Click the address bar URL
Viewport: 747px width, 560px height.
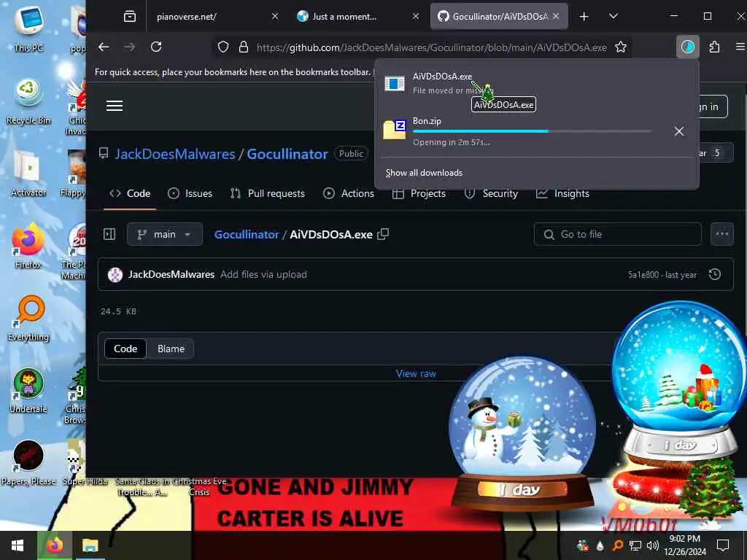(x=431, y=47)
